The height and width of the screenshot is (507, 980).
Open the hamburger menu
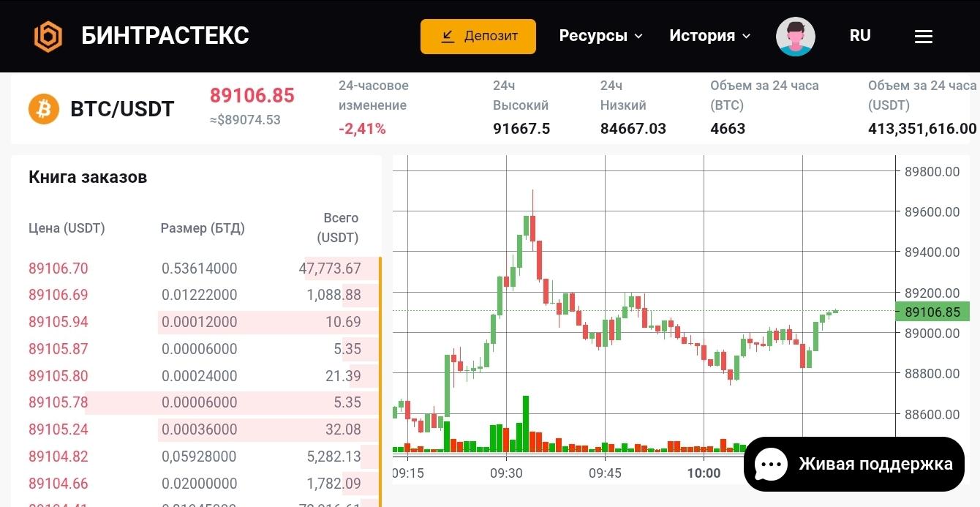click(923, 36)
